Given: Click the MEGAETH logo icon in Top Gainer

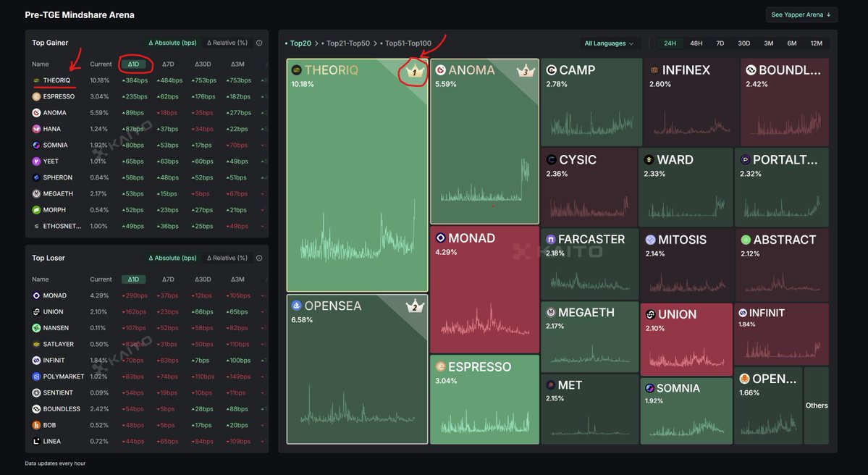Looking at the screenshot, I should click(36, 194).
